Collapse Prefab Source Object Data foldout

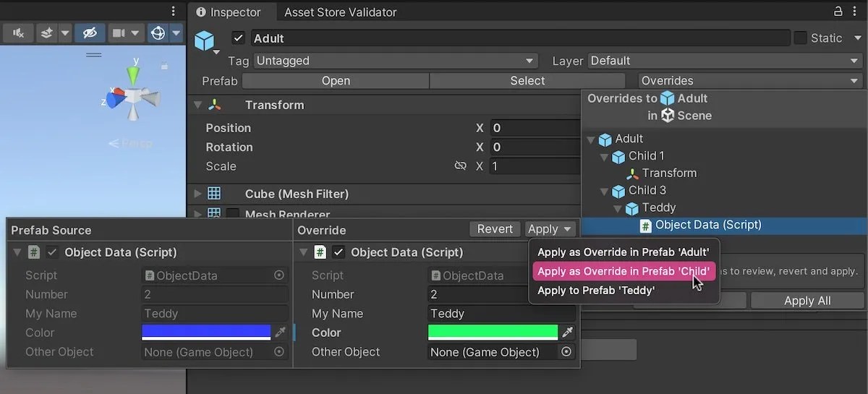17,252
